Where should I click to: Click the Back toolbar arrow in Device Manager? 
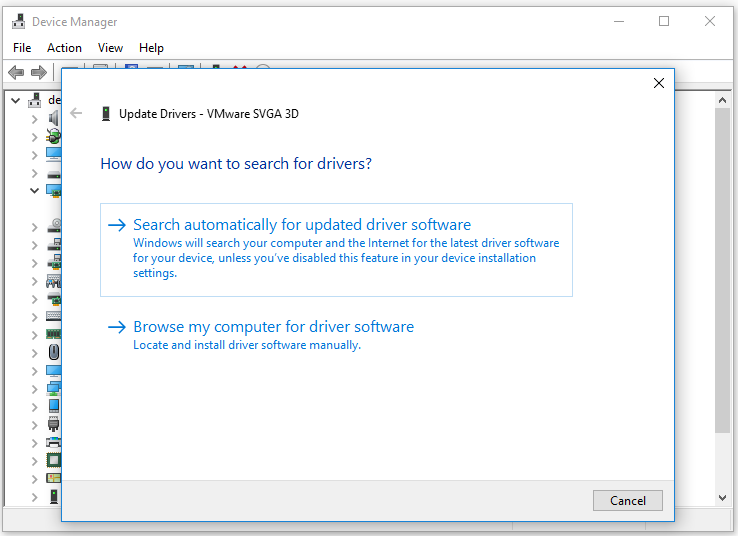click(16, 72)
